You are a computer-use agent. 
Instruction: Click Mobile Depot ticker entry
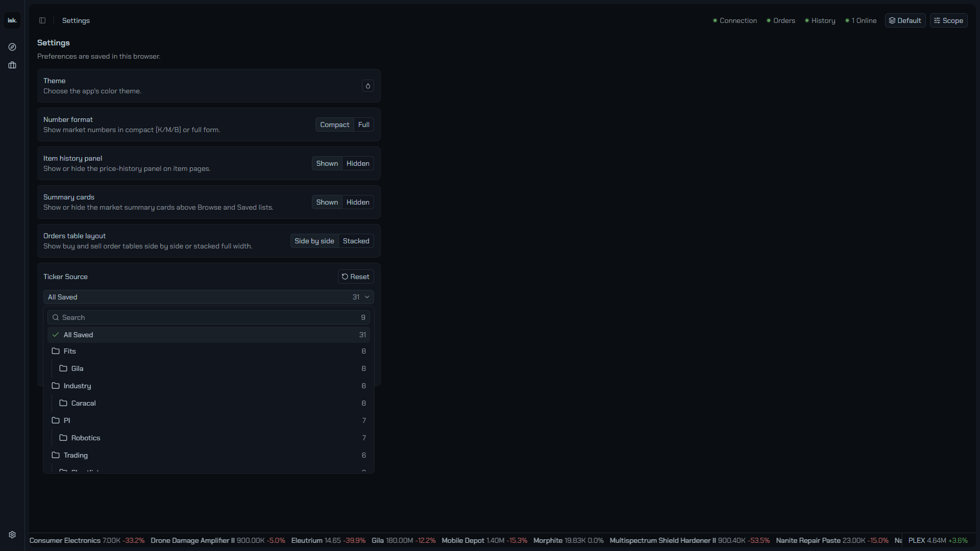click(x=484, y=540)
